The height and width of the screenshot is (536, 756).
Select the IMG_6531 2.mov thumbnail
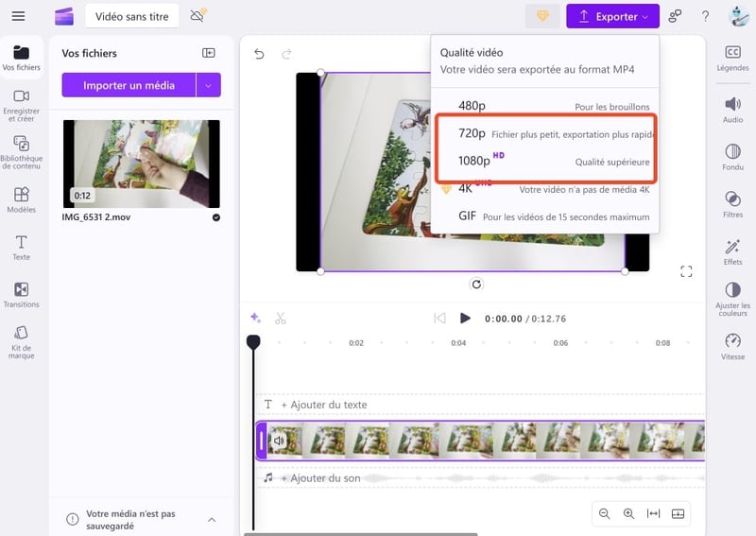pos(141,164)
